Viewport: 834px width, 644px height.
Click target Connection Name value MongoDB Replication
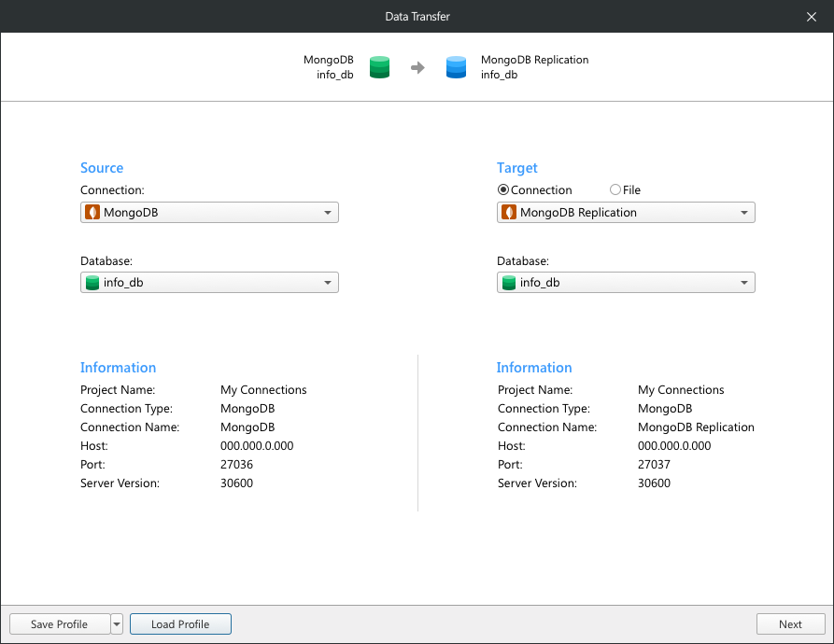(696, 427)
